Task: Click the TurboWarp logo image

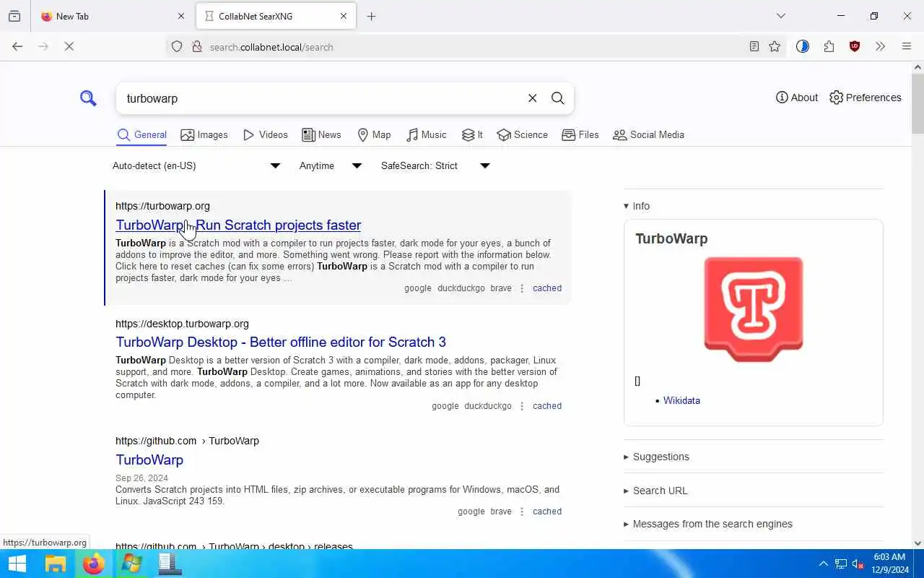Action: pyautogui.click(x=754, y=309)
